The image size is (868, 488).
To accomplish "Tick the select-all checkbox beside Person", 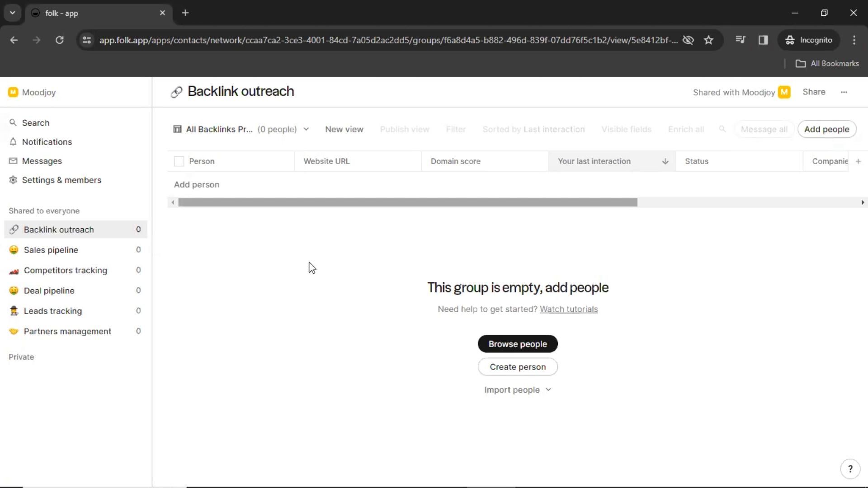I will click(179, 161).
